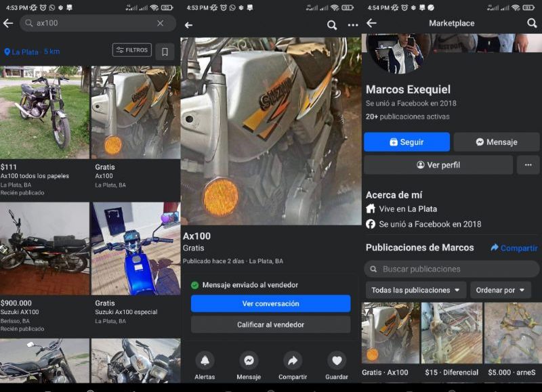Open more options next to Ver perfil
The width and height of the screenshot is (542, 392).
tap(528, 165)
